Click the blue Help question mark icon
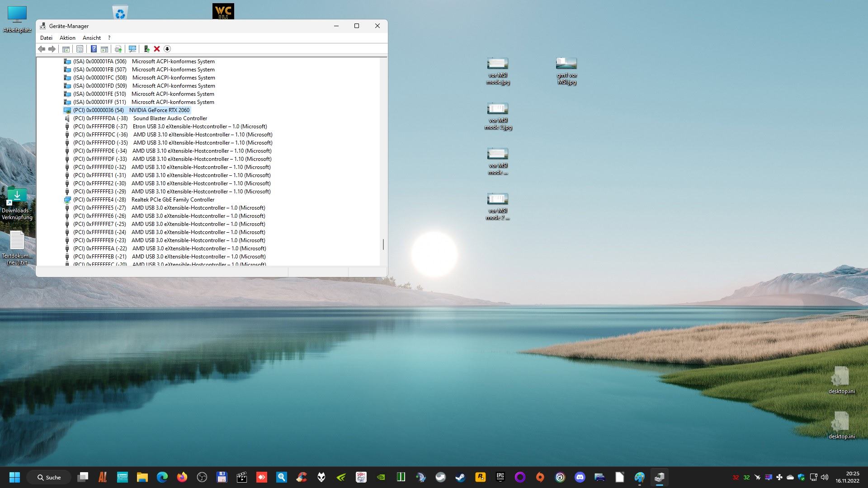This screenshot has width=868, height=488. tap(94, 49)
